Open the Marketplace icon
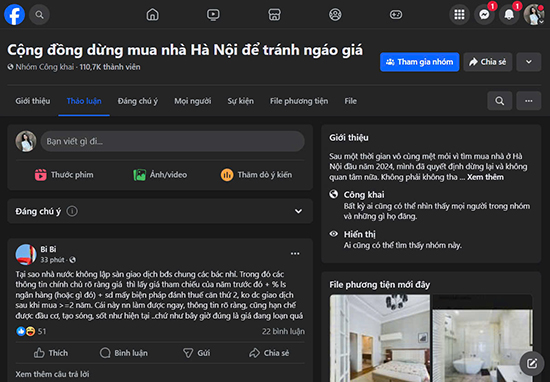 click(274, 15)
